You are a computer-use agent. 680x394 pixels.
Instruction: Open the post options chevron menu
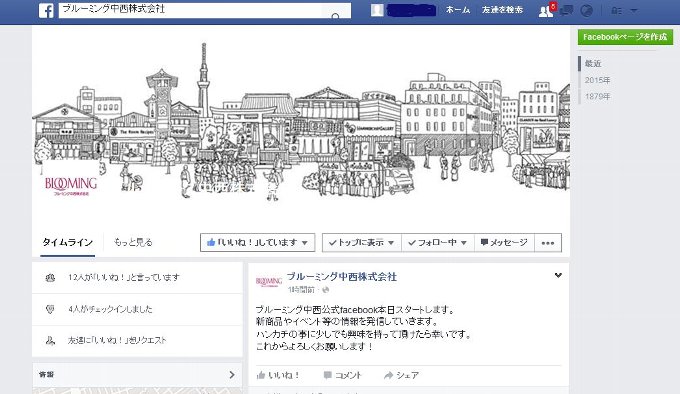click(558, 275)
